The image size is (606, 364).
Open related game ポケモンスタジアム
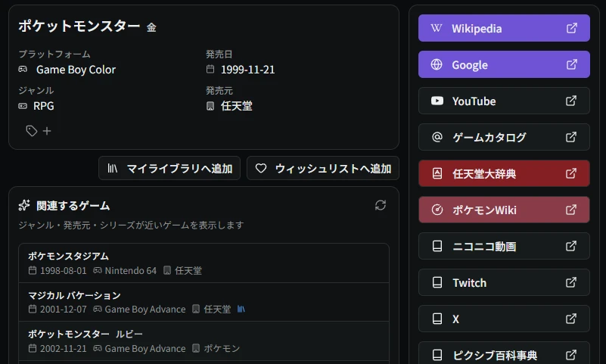pos(204,263)
